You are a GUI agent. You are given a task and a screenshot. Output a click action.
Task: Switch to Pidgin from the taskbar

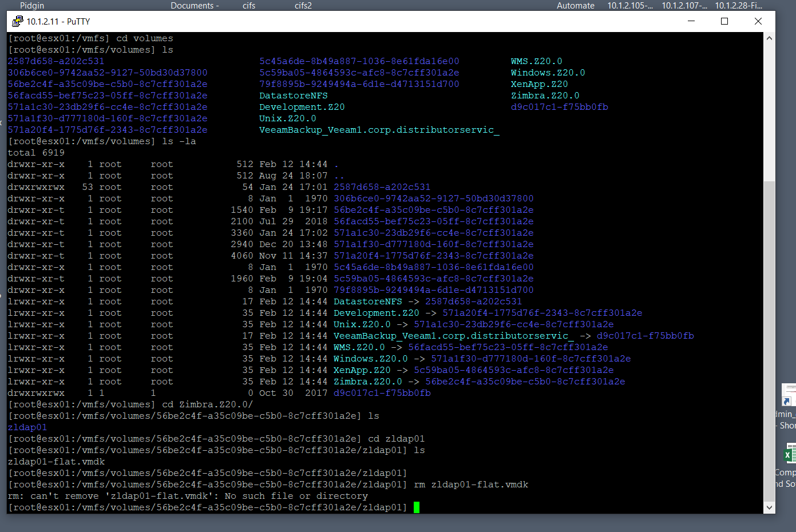pyautogui.click(x=31, y=6)
